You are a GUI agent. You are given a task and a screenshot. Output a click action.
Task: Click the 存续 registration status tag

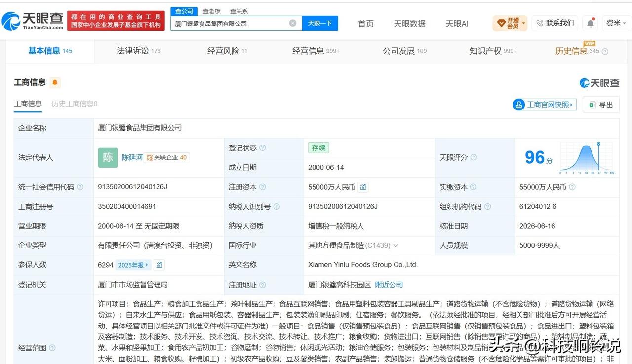318,147
